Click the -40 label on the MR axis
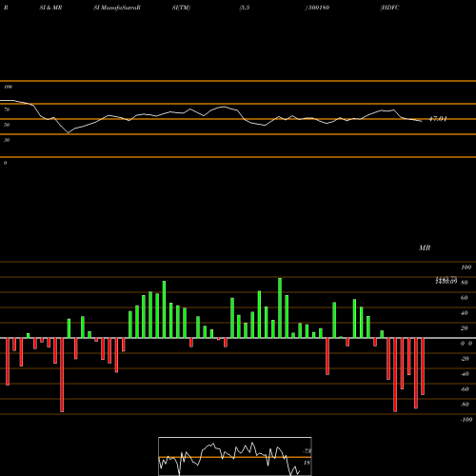This screenshot has height=476, width=476. click(x=465, y=374)
